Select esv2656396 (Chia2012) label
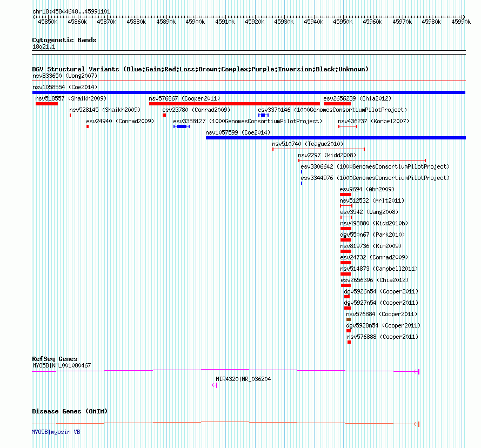481x448 pixels. pos(375,280)
